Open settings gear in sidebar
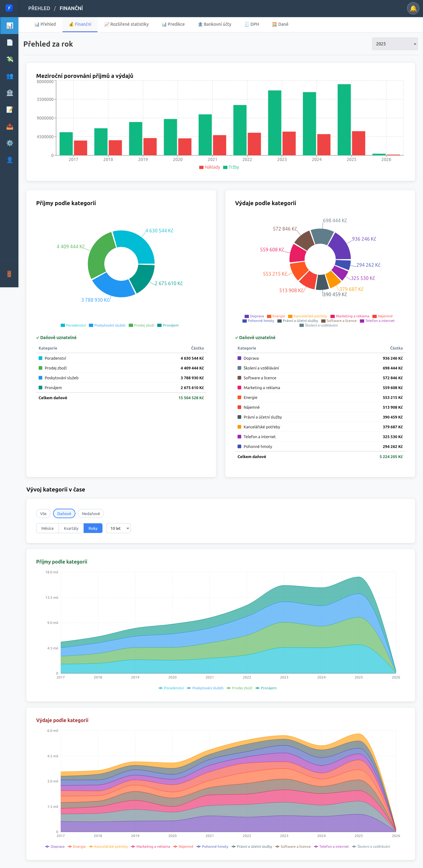This screenshot has height=868, width=423. [10, 143]
